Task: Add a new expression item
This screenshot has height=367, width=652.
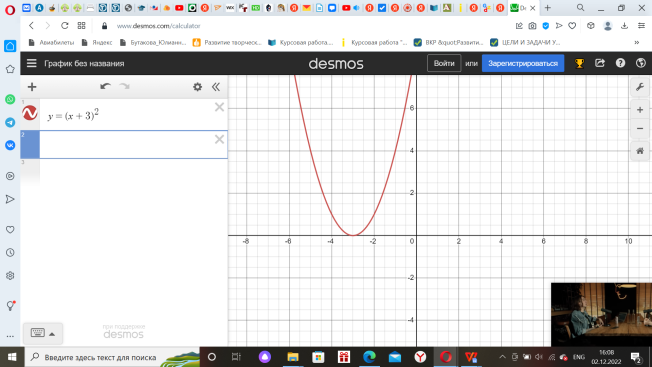Action: [32, 87]
